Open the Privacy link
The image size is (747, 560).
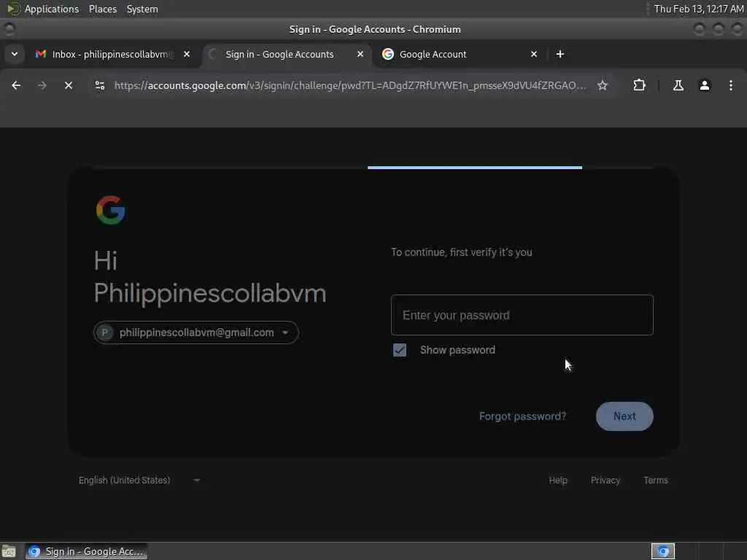point(605,480)
